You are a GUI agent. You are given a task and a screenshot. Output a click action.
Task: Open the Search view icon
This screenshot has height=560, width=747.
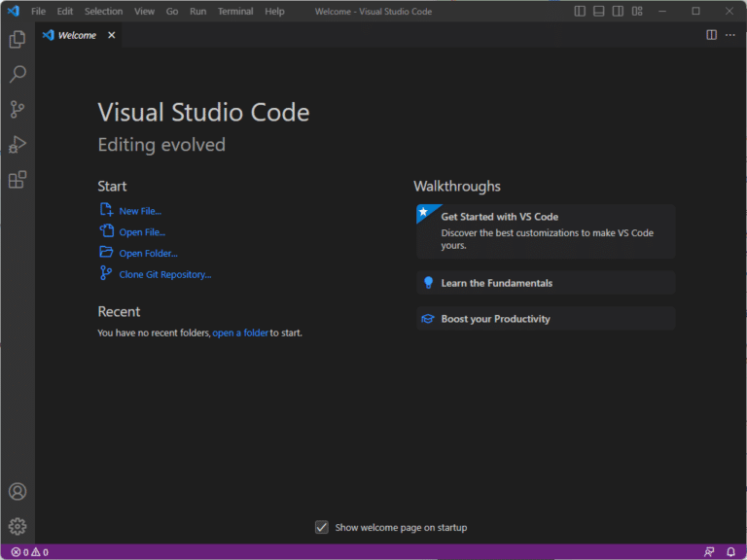click(x=18, y=74)
